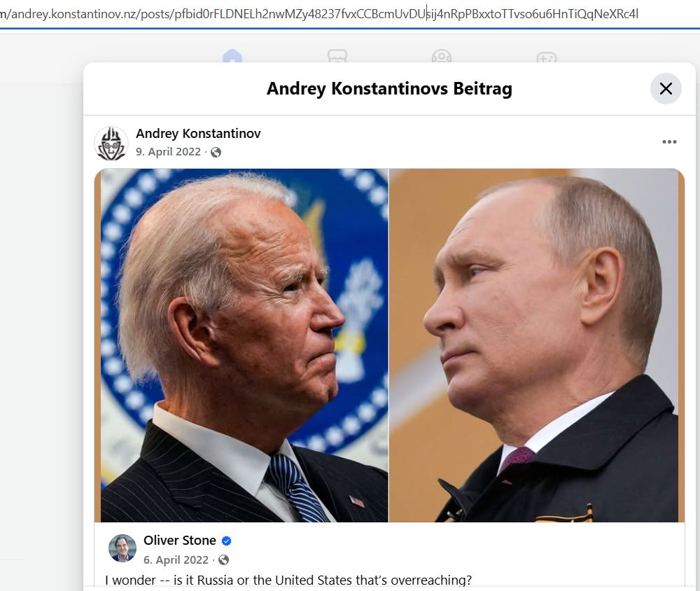Screen dimensions: 700x591
Task: Go to the Facebook Home tab icon
Action: pos(232,57)
